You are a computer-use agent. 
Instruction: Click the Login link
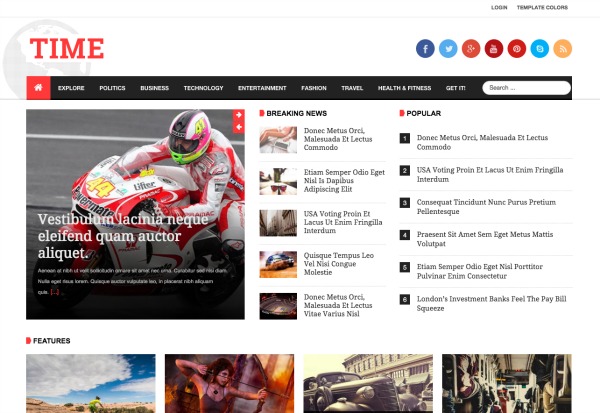click(499, 7)
